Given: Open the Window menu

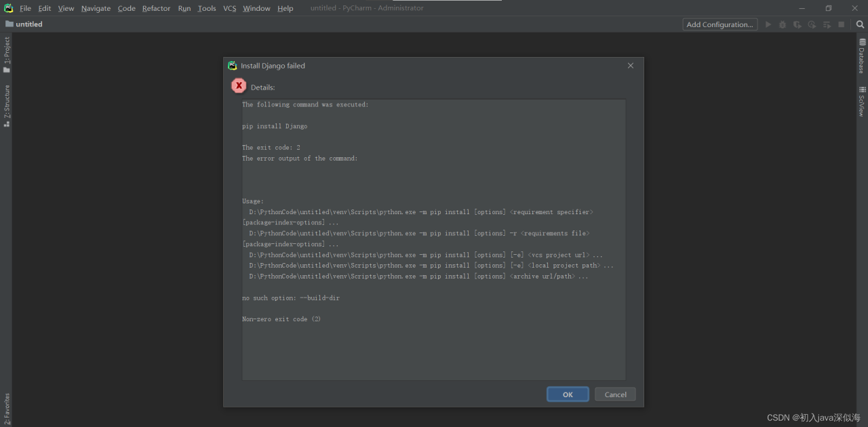Looking at the screenshot, I should pyautogui.click(x=256, y=8).
